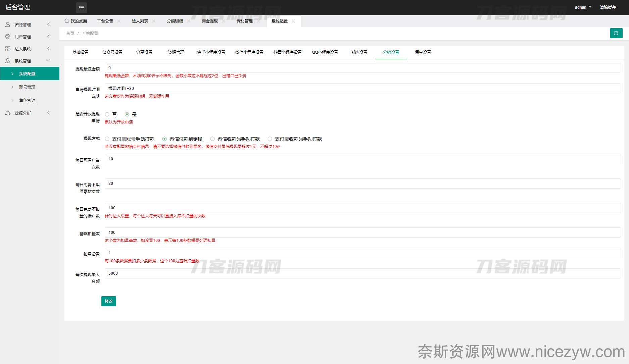
Task: Click the 数据分析 sidebar icon
Action: click(8, 113)
